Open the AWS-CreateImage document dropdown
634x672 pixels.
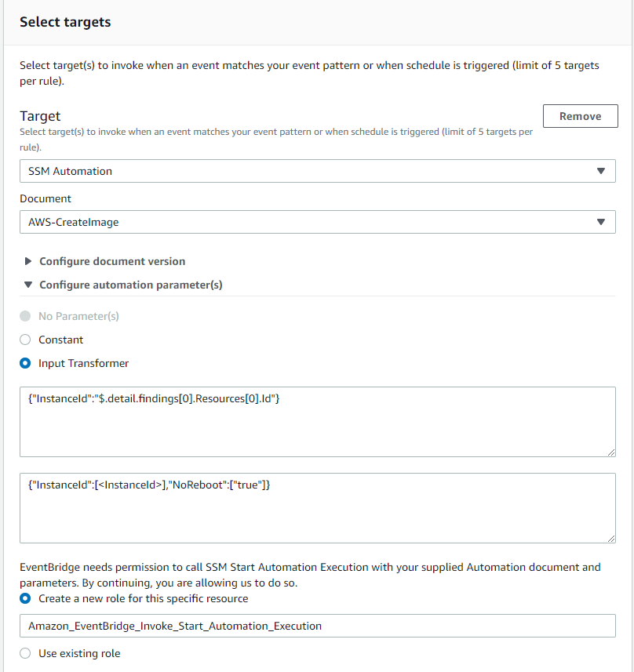(x=314, y=222)
